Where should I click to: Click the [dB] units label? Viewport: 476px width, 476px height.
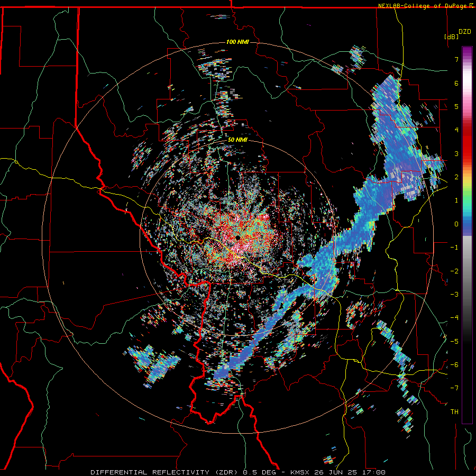(452, 36)
